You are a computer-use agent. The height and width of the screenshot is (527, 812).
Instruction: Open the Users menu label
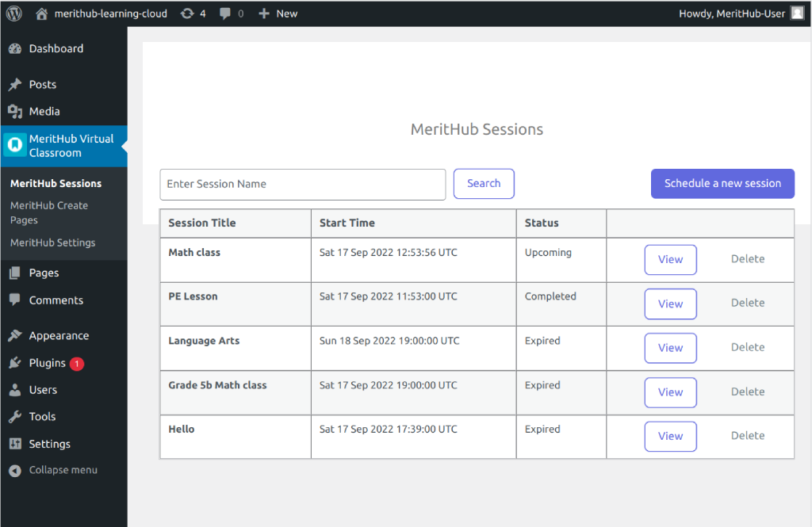pos(43,390)
